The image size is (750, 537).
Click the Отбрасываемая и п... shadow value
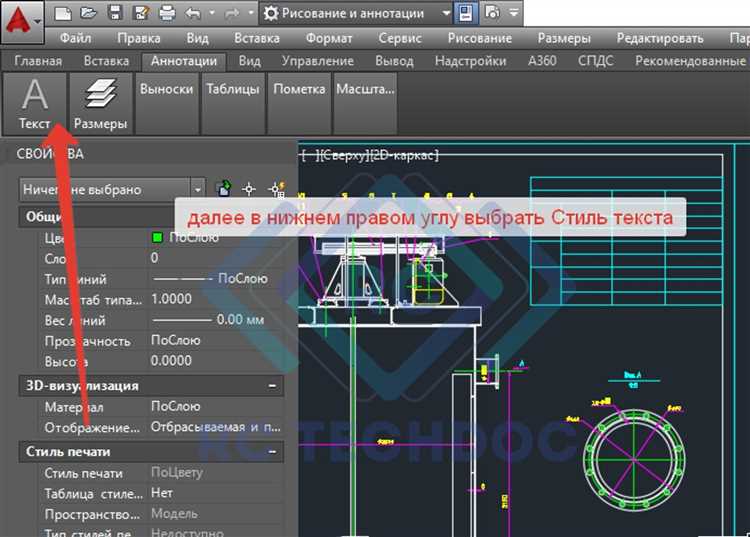216,427
